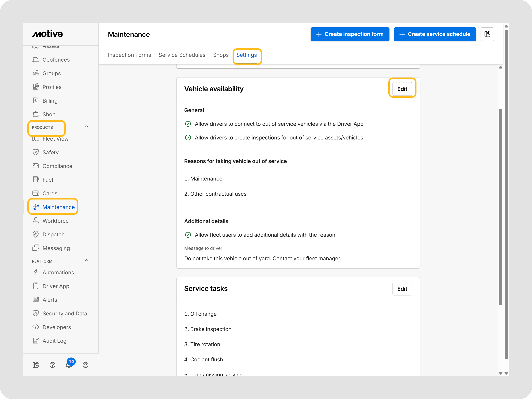Open Alerts in the sidebar
The width and height of the screenshot is (532, 399).
[x=45, y=300]
